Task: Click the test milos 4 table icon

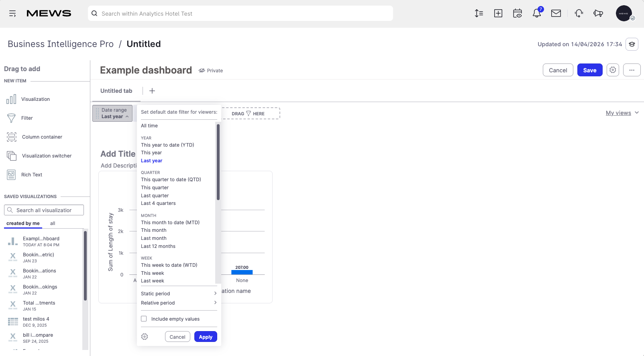Action: (13, 322)
